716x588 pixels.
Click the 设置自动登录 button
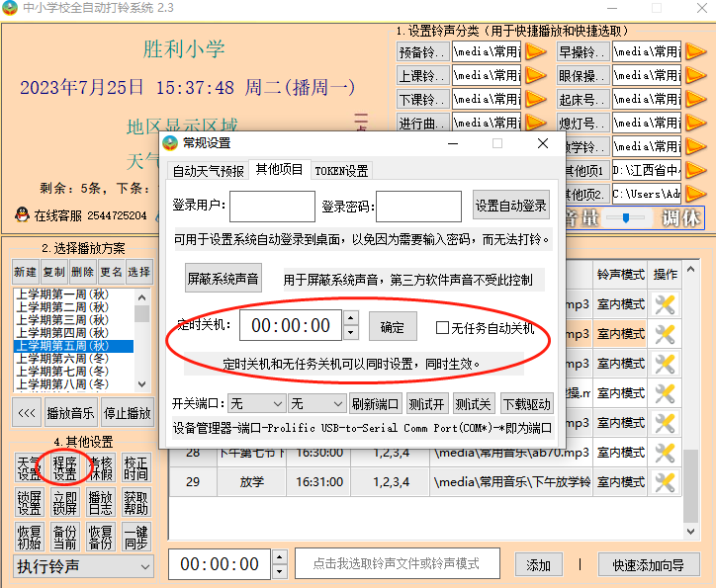pos(510,207)
